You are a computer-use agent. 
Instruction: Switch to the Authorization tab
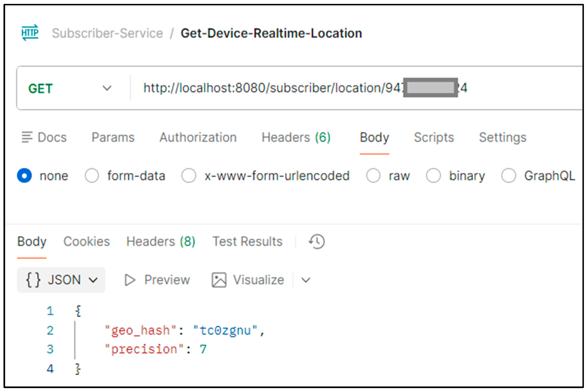[x=198, y=137]
